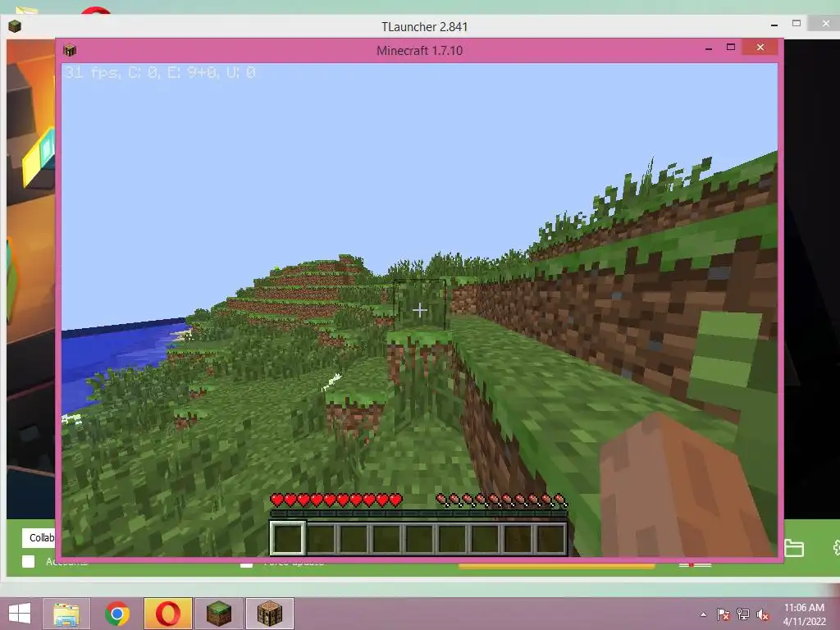Screen dimensions: 840x630
Task: Open network status icon in system tray
Action: (743, 614)
